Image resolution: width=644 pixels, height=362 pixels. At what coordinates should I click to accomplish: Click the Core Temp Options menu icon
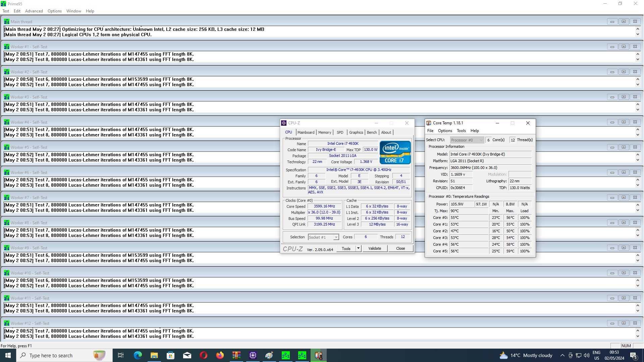pyautogui.click(x=444, y=130)
